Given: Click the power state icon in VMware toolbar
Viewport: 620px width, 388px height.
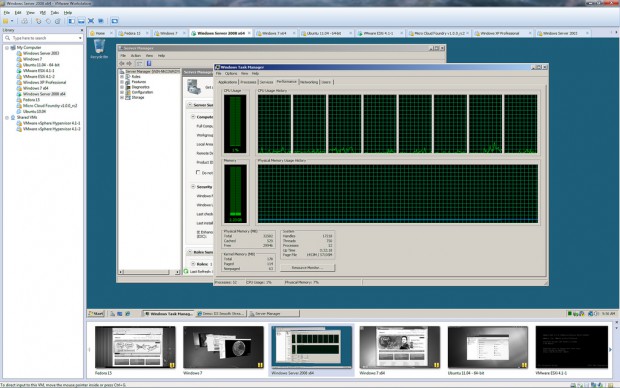Looking at the screenshot, I should [6, 21].
